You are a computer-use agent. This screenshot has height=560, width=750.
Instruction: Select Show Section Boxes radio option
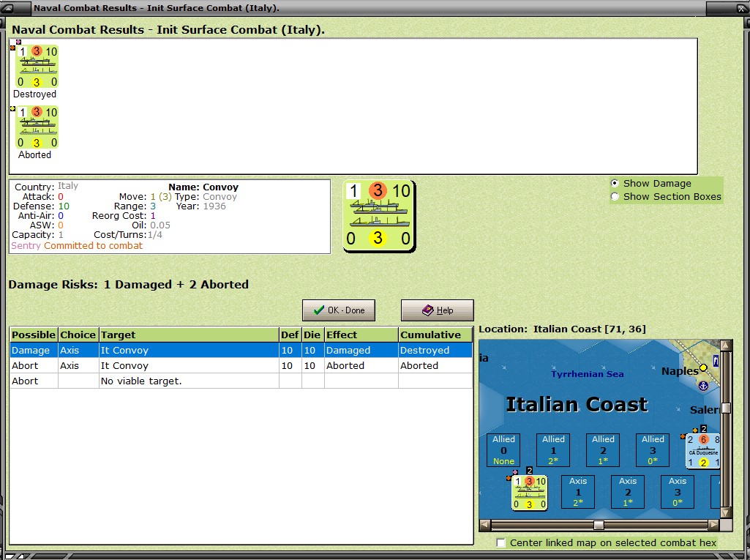(615, 197)
